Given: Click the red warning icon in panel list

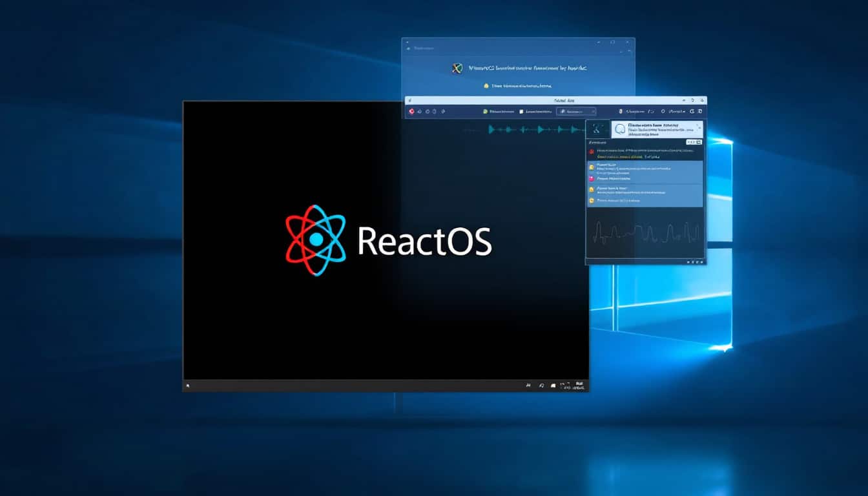Looking at the screenshot, I should [x=591, y=151].
